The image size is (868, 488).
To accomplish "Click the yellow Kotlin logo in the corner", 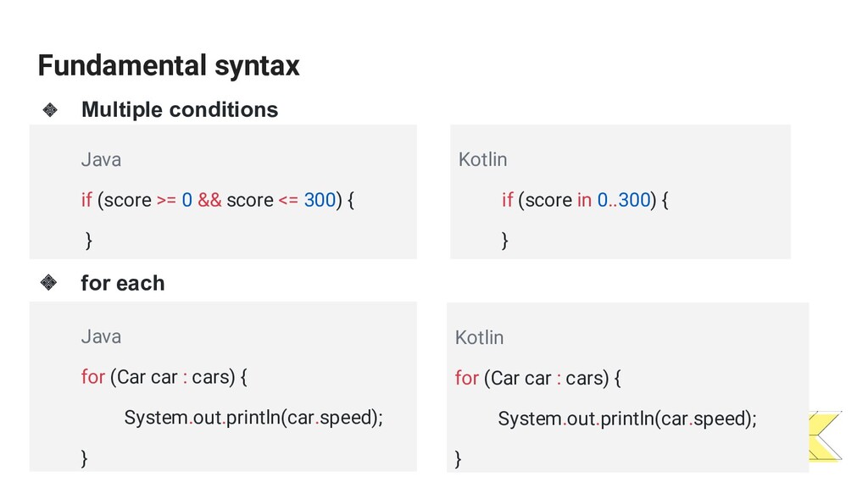I will pyautogui.click(x=826, y=436).
